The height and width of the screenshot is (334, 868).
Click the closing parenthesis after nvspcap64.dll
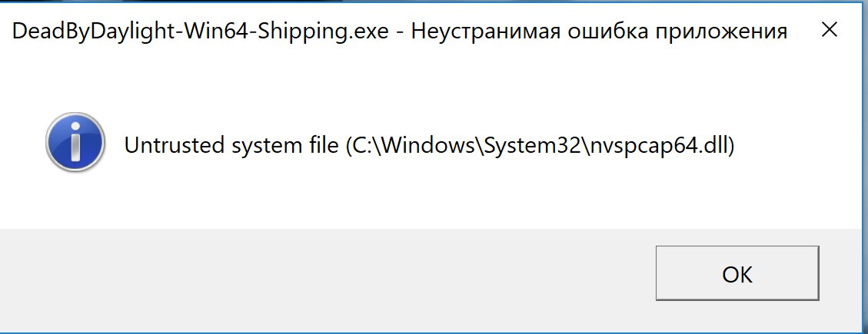point(732,144)
